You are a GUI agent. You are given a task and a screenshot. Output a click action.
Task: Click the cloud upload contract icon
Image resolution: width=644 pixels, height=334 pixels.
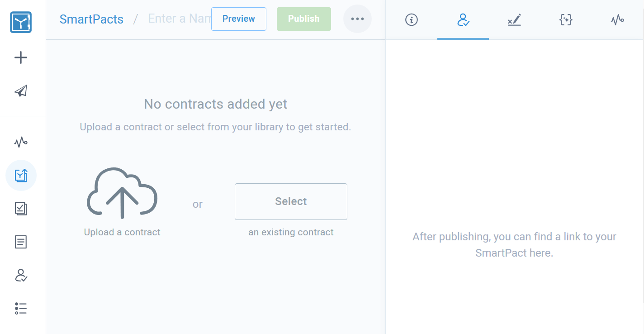122,193
